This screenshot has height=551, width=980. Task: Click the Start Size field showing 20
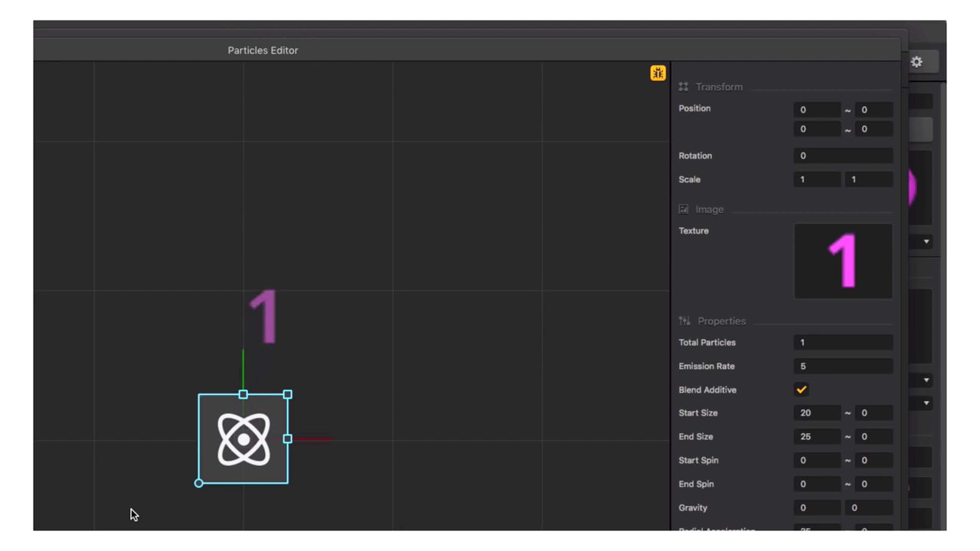click(817, 413)
